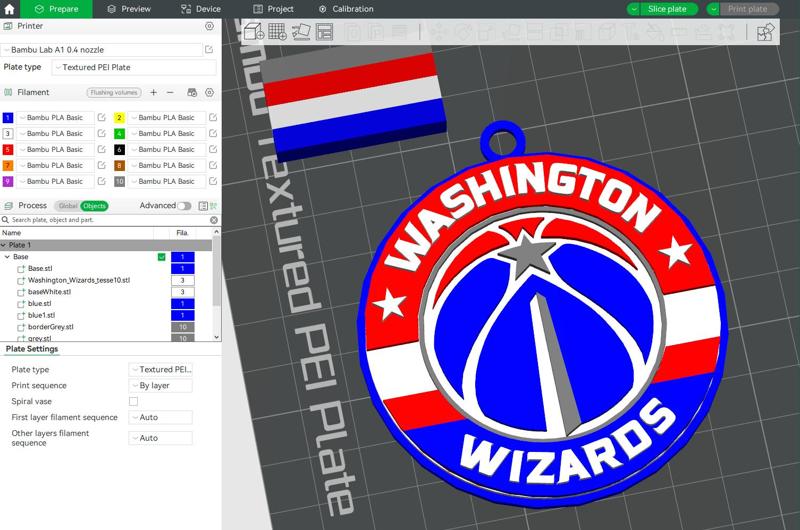
Task: Clear the object search field
Action: [214, 220]
